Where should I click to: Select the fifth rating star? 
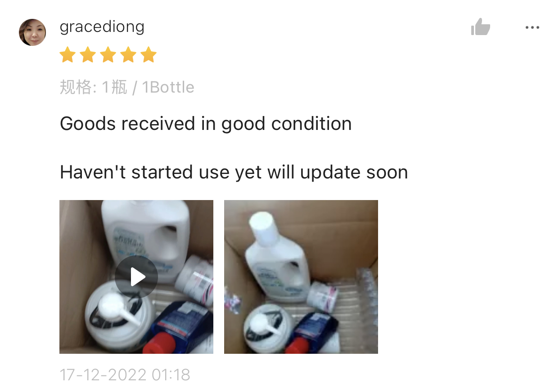point(148,55)
